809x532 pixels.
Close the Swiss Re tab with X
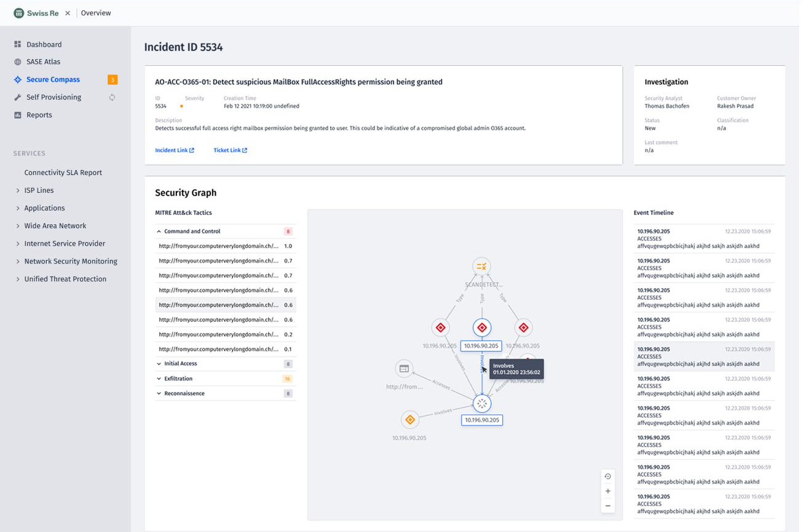click(68, 13)
